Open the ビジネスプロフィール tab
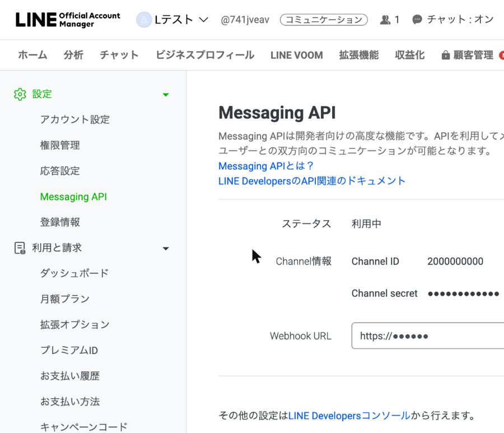This screenshot has width=504, height=433. 205,55
